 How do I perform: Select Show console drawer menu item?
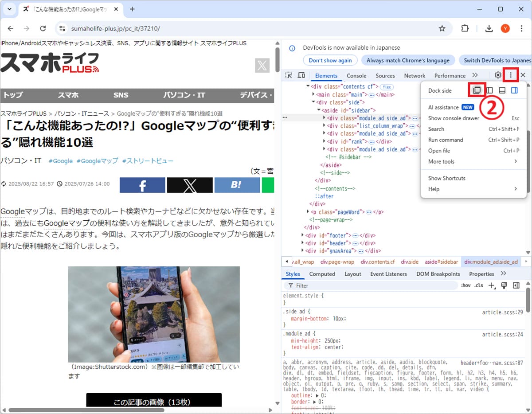coord(454,118)
